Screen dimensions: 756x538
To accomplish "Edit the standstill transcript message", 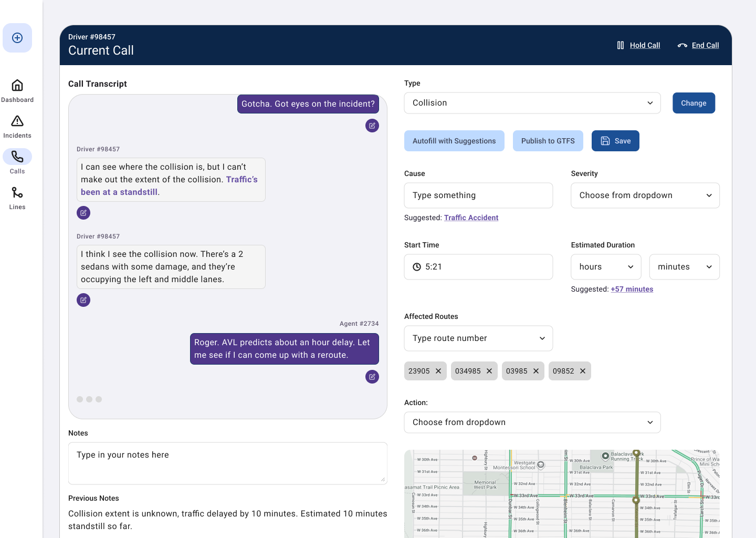I will pos(83,213).
